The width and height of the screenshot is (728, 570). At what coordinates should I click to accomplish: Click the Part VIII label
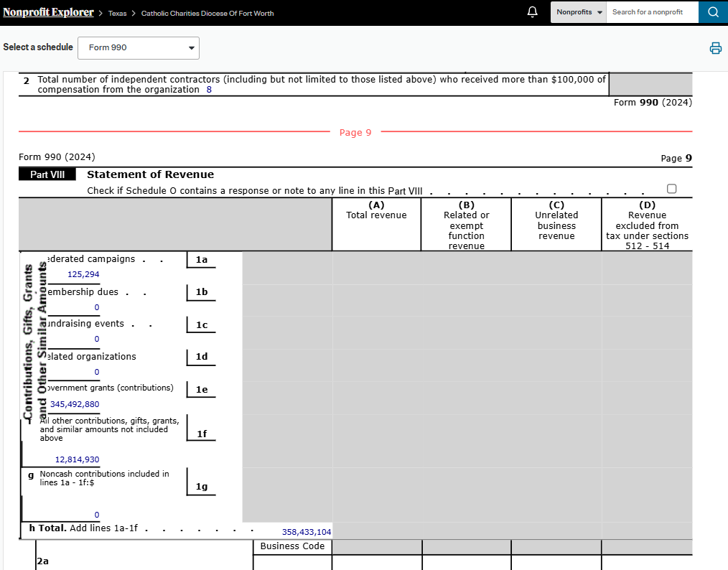click(47, 174)
